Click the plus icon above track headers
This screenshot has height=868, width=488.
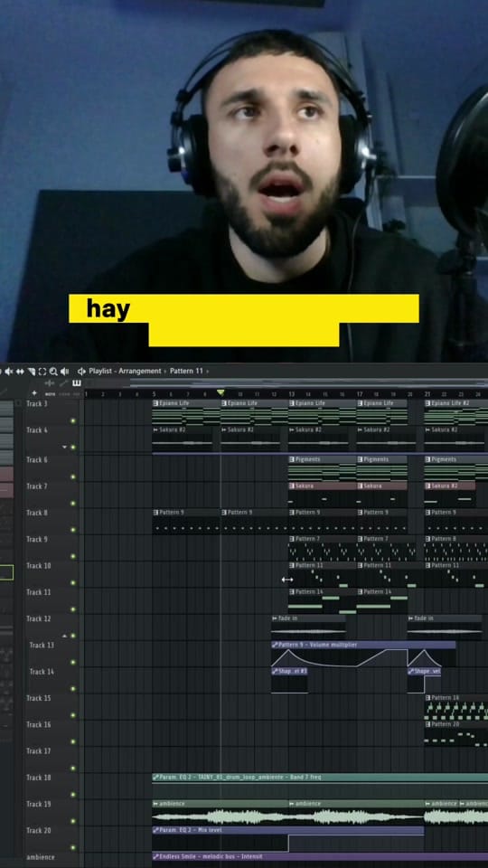tap(33, 393)
